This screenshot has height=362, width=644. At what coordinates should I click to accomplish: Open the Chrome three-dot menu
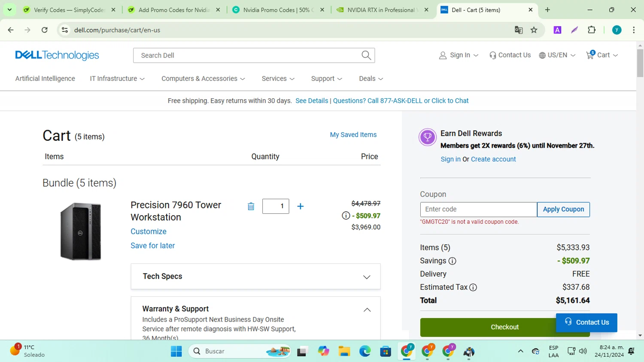pyautogui.click(x=634, y=30)
